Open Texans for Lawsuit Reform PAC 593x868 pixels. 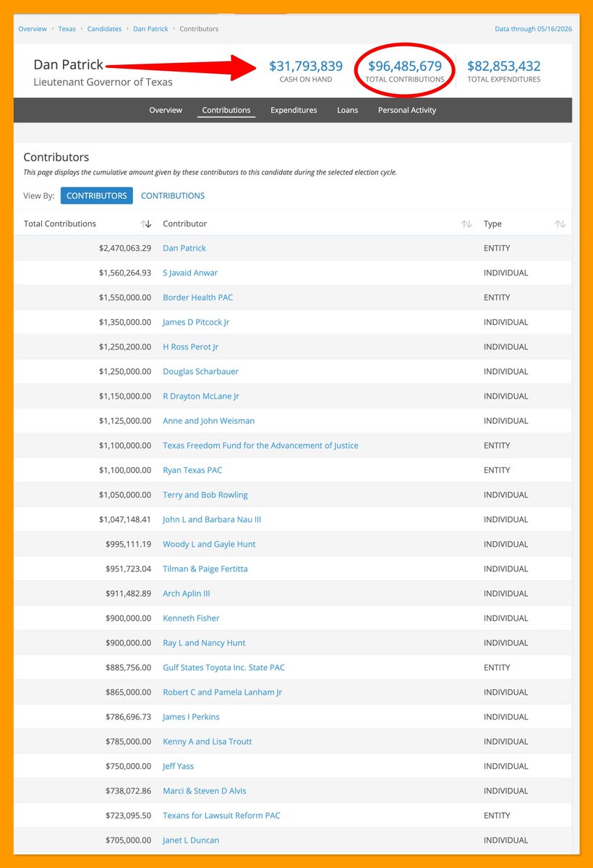pyautogui.click(x=221, y=815)
